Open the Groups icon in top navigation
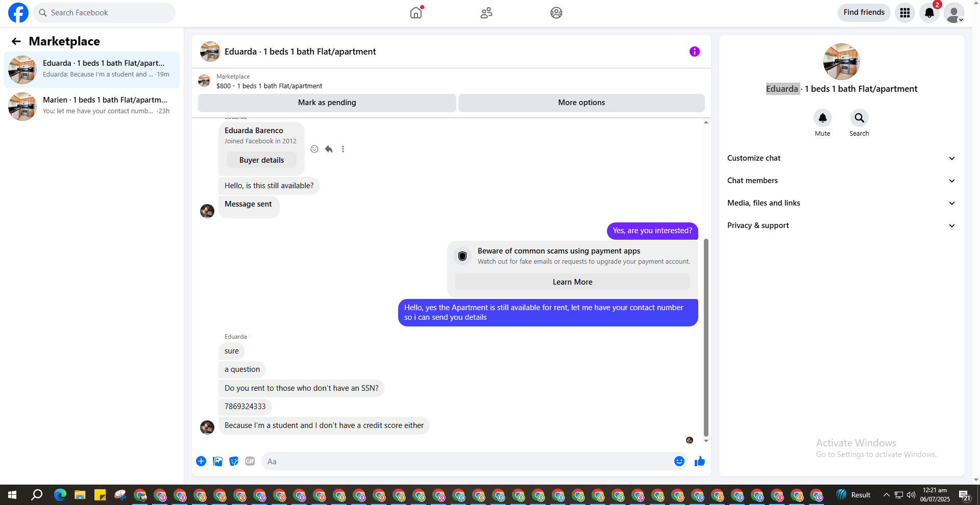The width and height of the screenshot is (980, 505). pos(556,13)
